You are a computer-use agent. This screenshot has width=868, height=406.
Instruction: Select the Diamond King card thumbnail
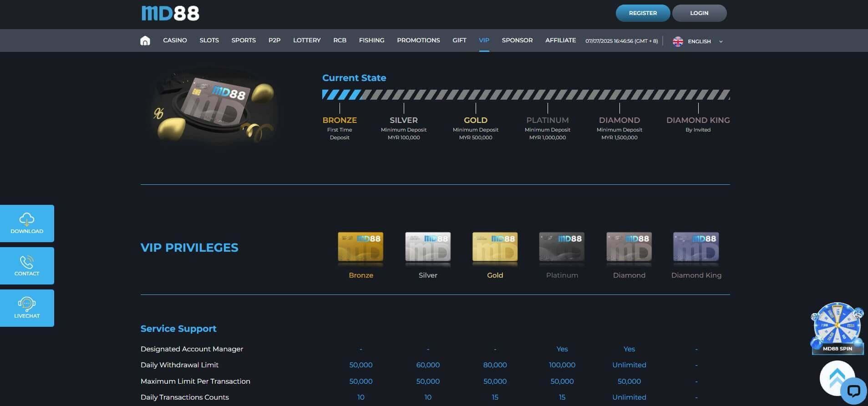click(x=696, y=247)
